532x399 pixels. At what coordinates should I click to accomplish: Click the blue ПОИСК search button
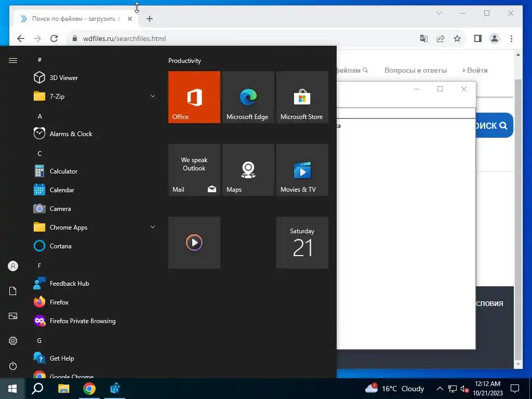click(495, 125)
